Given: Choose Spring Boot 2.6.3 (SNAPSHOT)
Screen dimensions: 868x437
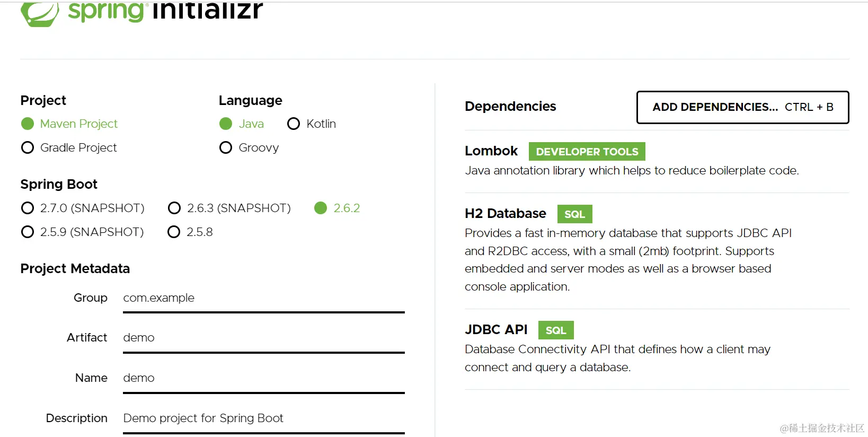Looking at the screenshot, I should (x=174, y=208).
